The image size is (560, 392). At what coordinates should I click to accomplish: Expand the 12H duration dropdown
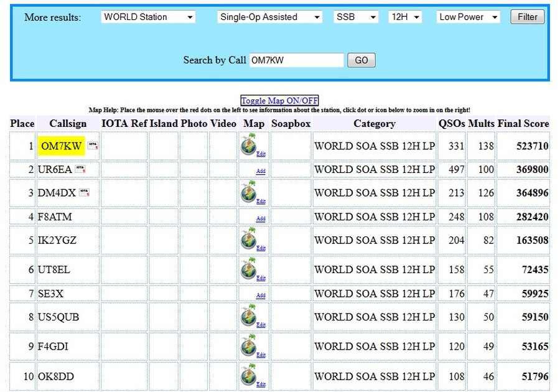(x=404, y=17)
